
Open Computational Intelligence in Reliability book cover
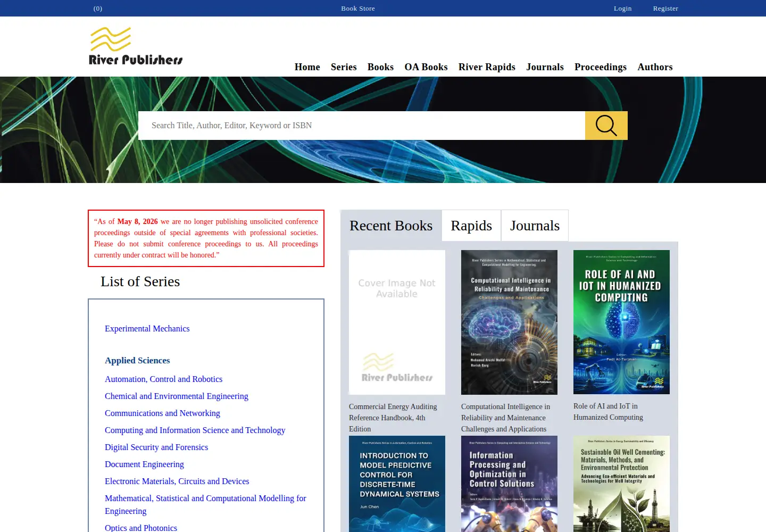509,322
